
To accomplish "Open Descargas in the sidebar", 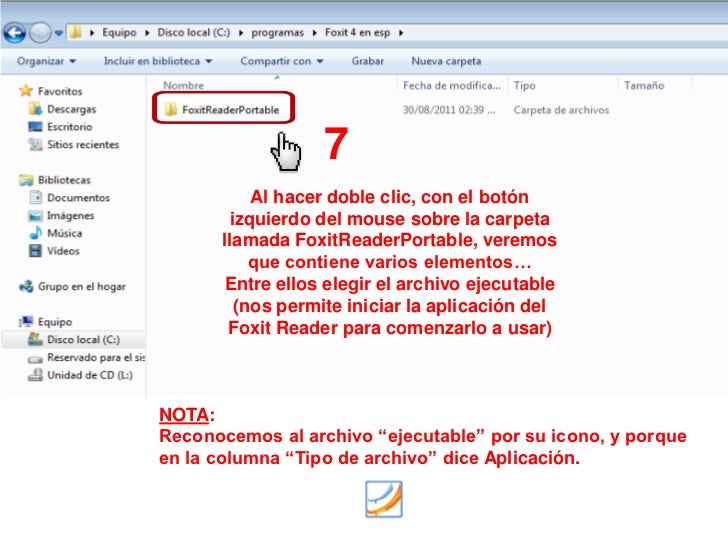I will click(x=72, y=109).
